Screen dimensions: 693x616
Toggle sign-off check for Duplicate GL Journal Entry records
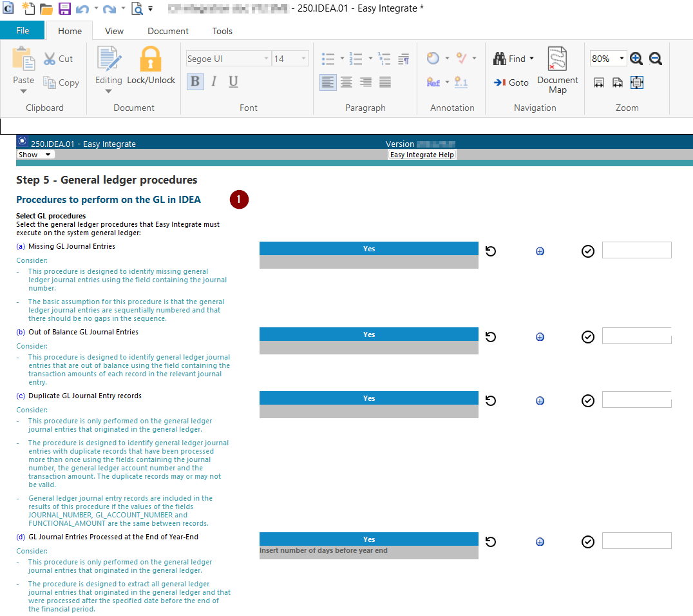pyautogui.click(x=587, y=401)
